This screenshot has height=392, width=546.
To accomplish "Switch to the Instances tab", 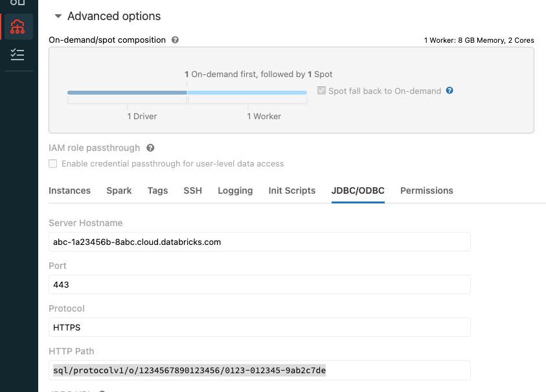I will pos(70,190).
